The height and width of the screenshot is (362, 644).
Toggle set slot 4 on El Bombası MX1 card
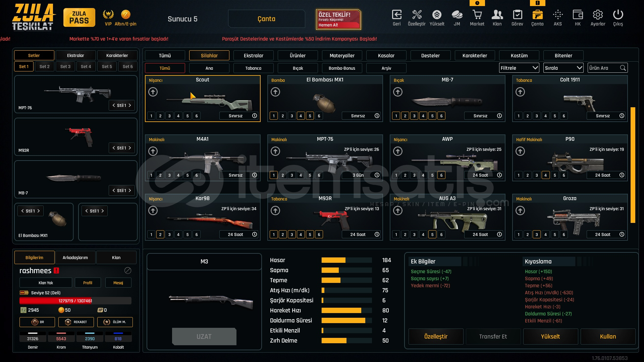301,116
